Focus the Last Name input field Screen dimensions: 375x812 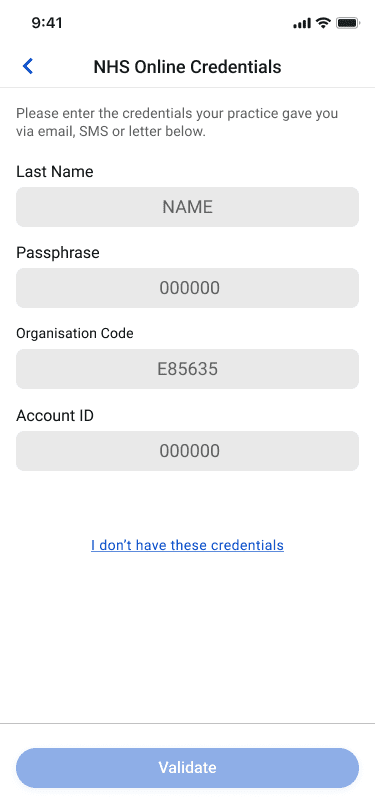tap(188, 207)
